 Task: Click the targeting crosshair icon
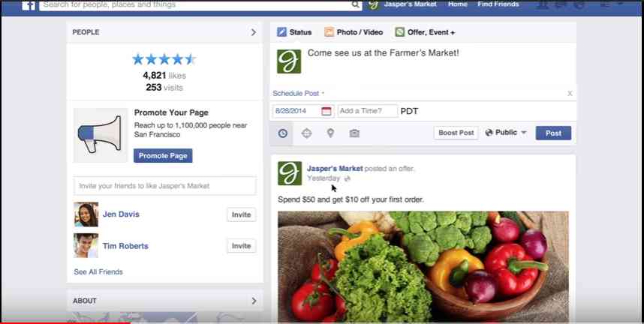click(306, 133)
